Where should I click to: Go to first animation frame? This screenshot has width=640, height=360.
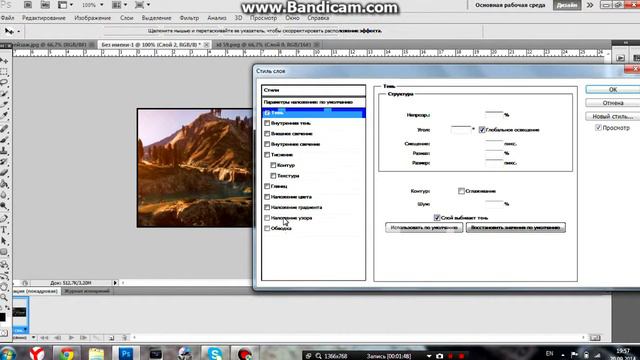(x=44, y=338)
